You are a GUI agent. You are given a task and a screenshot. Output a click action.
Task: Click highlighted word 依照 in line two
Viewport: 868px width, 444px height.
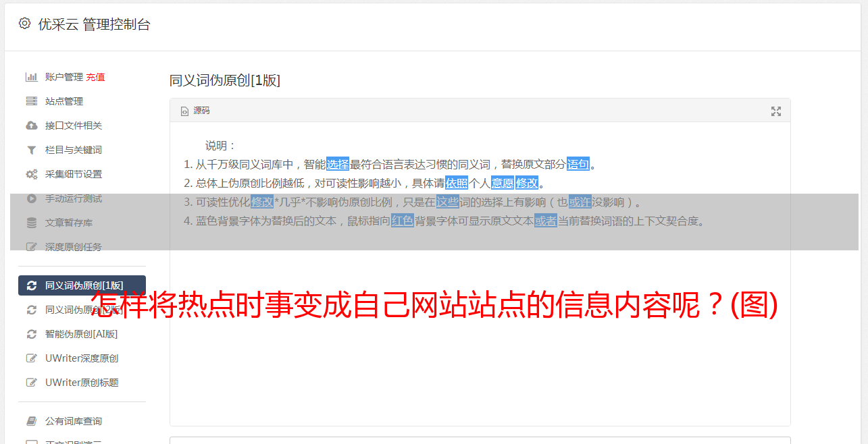pos(457,183)
